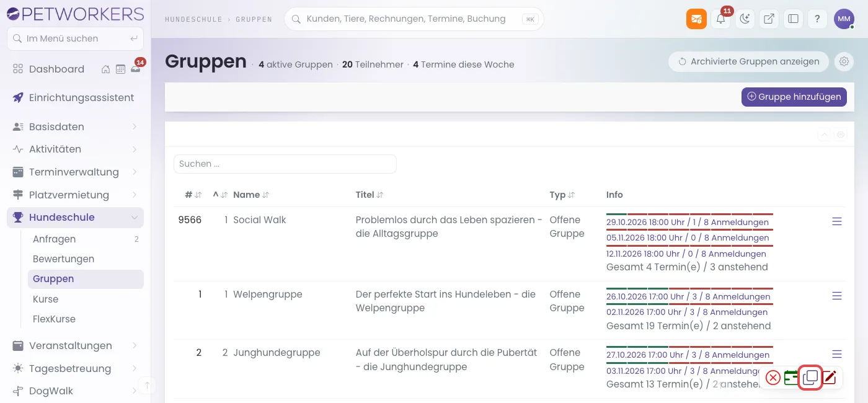
Task: Click the PETWORKERS logo
Action: click(x=75, y=14)
